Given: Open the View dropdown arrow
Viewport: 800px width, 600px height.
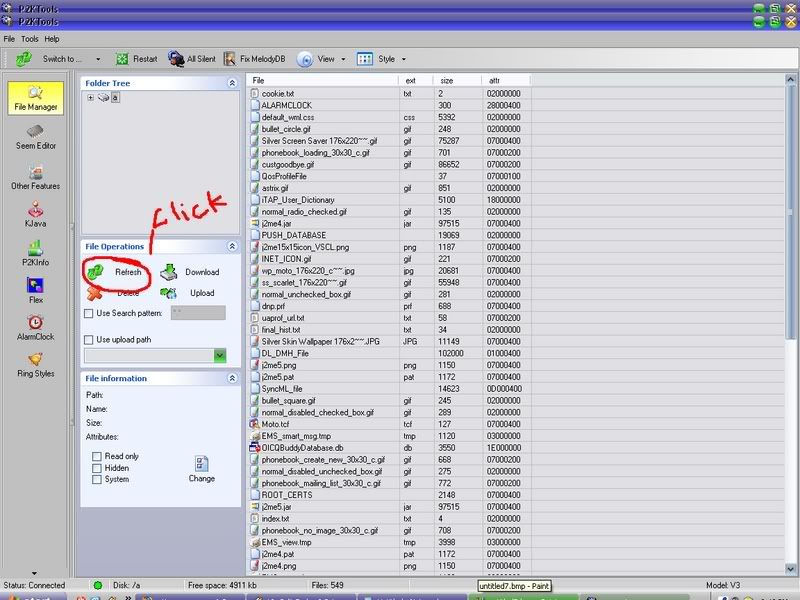Looking at the screenshot, I should (343, 59).
